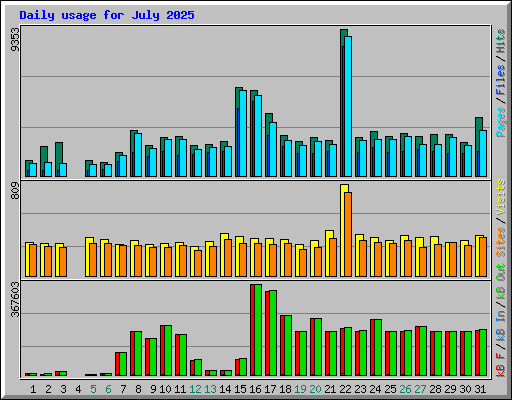Click the day 4 label on the axis
Image resolution: width=512 pixels, height=400 pixels.
pyautogui.click(x=78, y=389)
